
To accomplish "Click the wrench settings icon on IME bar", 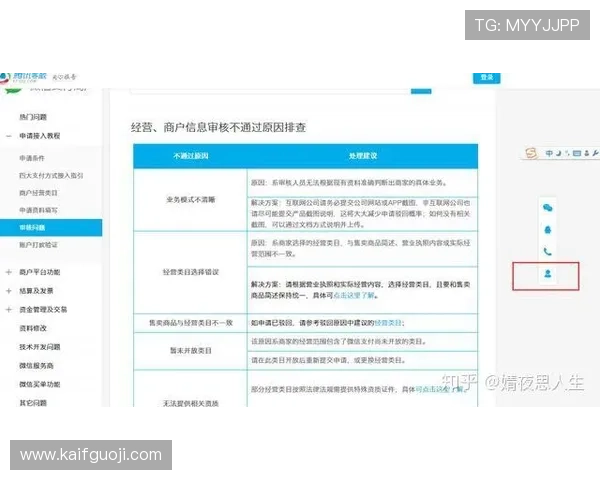I will (595, 153).
